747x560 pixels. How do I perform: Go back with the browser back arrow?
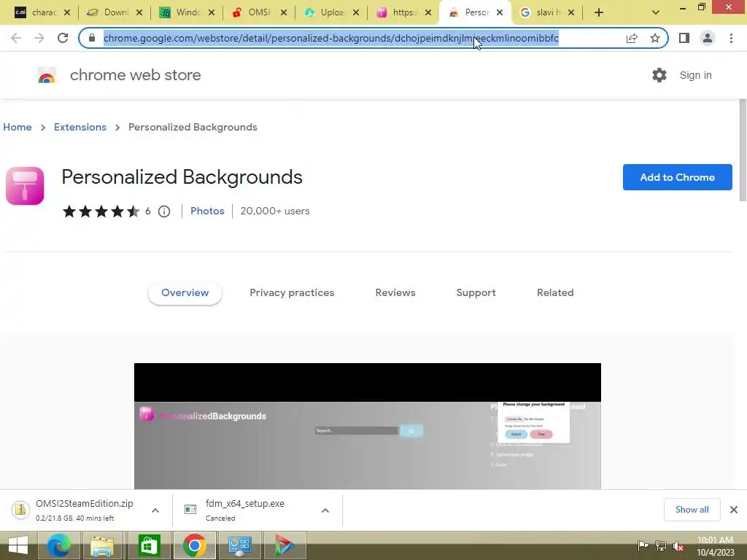(16, 38)
